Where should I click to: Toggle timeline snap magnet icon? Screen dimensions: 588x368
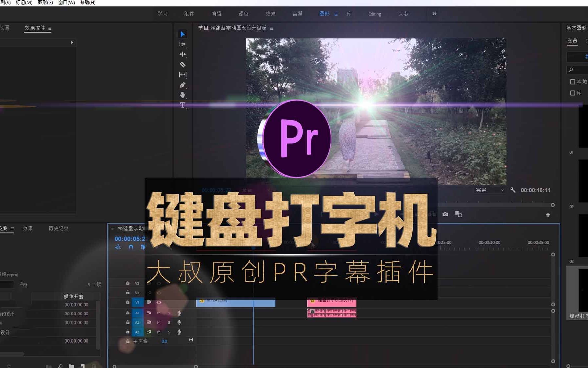131,247
